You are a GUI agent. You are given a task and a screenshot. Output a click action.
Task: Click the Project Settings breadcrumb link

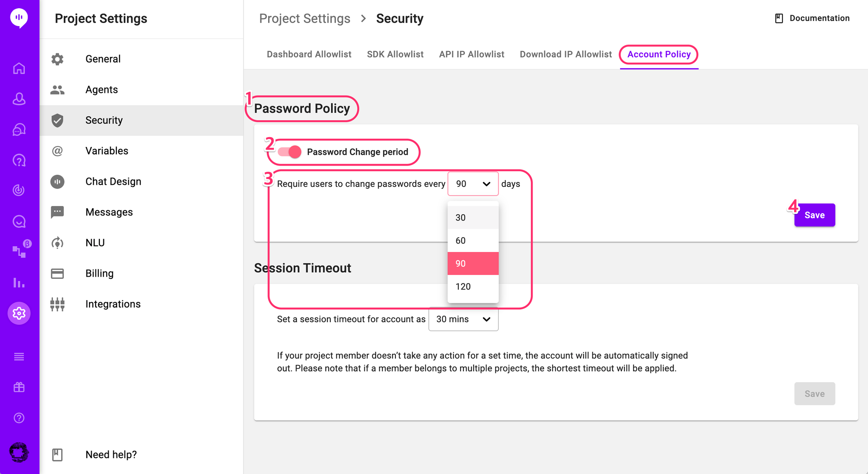305,19
